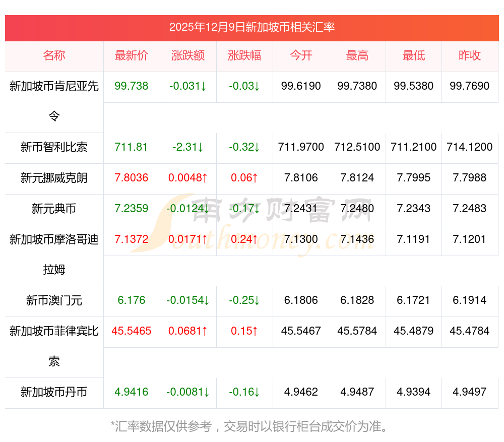Click the 今开 column header
Image resolution: width=504 pixels, height=442 pixels.
[x=301, y=55]
